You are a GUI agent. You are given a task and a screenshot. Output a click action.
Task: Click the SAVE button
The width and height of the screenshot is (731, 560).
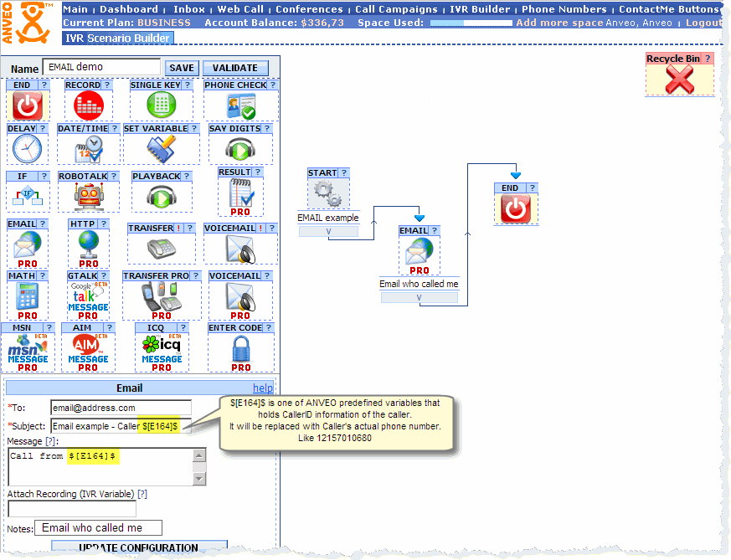(x=182, y=68)
